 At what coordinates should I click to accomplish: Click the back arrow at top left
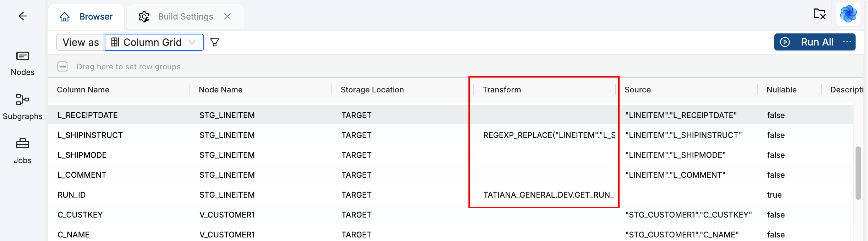tap(23, 16)
